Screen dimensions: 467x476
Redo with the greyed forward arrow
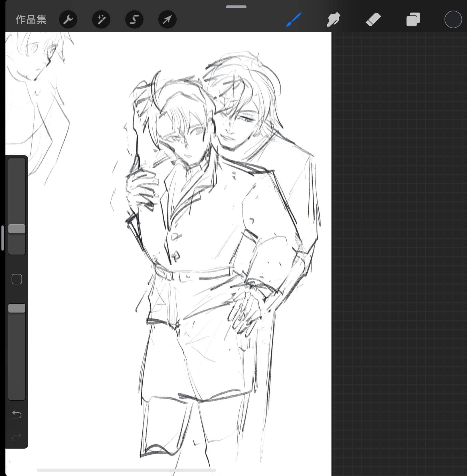click(x=17, y=437)
